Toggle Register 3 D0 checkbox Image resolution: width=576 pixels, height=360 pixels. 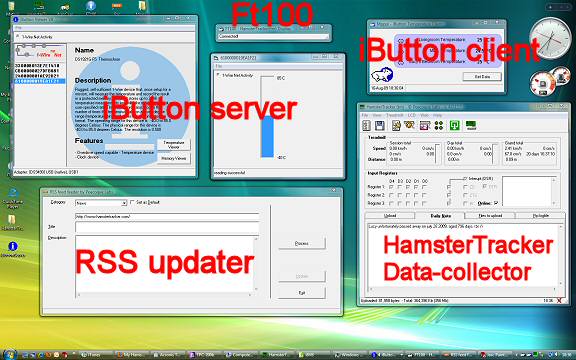(424, 203)
